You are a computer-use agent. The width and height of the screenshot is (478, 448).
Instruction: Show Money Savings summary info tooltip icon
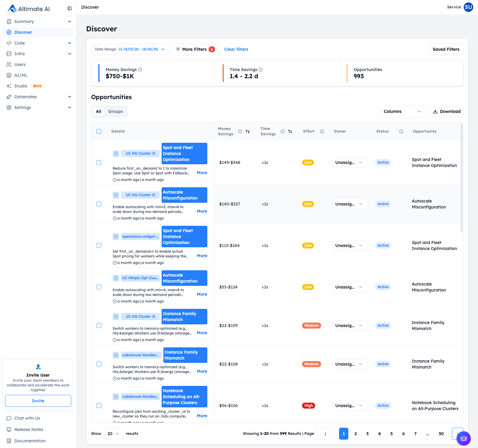coord(140,70)
